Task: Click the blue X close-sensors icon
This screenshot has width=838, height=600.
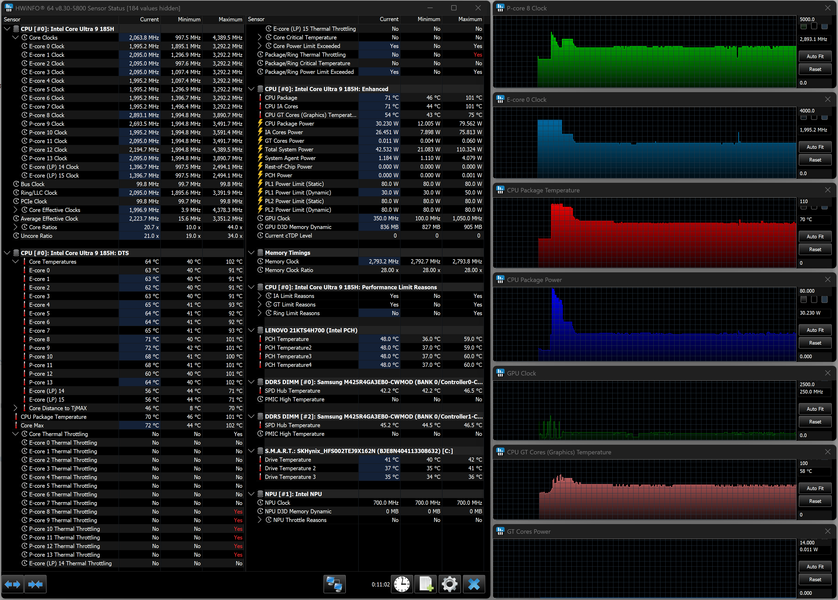Action: 474,584
